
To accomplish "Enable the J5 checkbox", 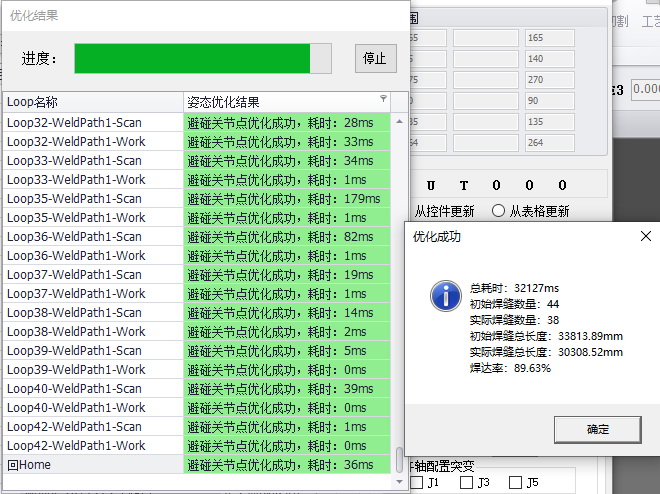I will (x=516, y=483).
